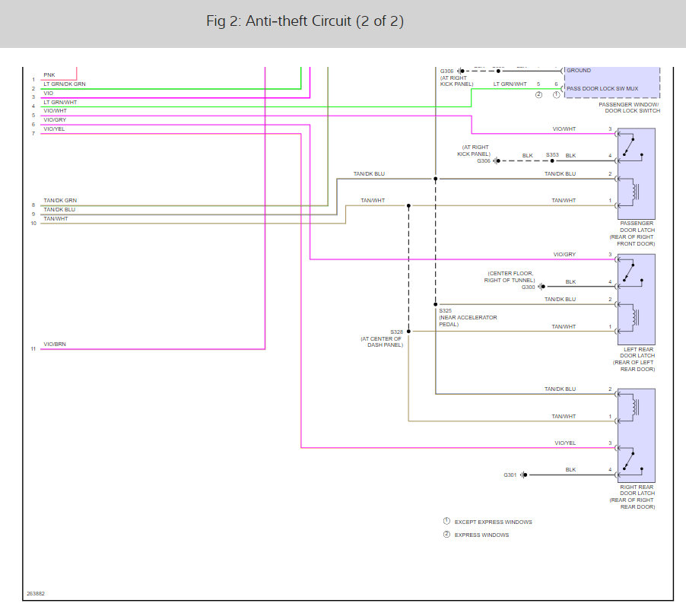The width and height of the screenshot is (686, 616).
Task: Click VIO/GRY label at Left Rear Door Latch
Action: tap(564, 255)
